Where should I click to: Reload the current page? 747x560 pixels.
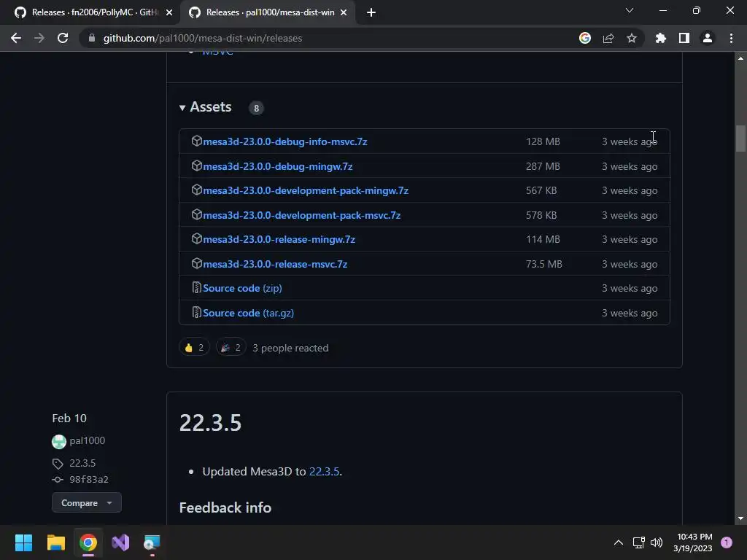point(63,38)
